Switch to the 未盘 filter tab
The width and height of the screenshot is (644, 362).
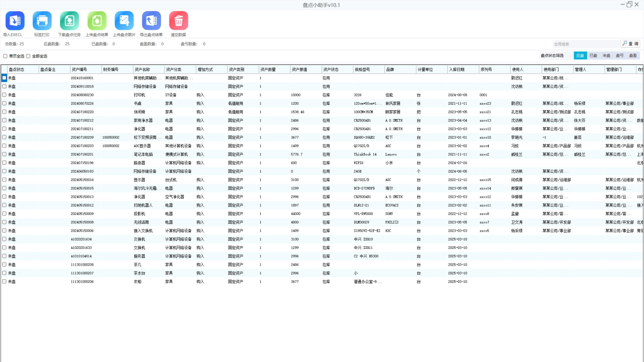pos(606,55)
